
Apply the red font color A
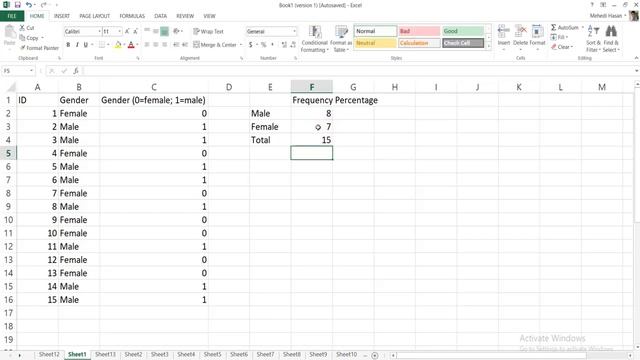[131, 44]
